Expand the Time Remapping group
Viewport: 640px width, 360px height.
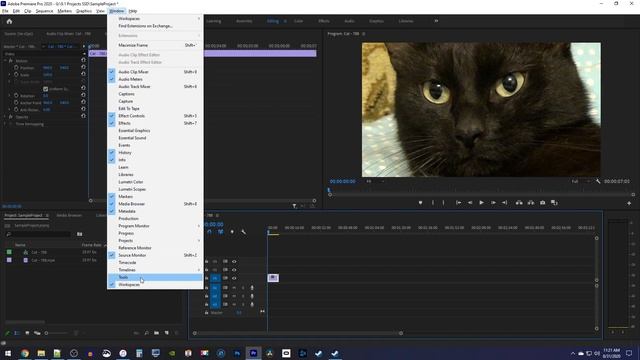pos(5,124)
